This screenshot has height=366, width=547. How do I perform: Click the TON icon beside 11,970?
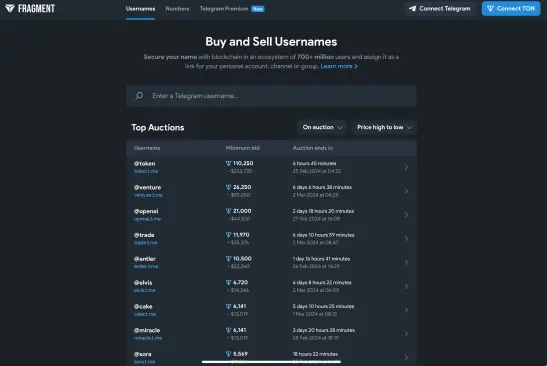pyautogui.click(x=228, y=235)
